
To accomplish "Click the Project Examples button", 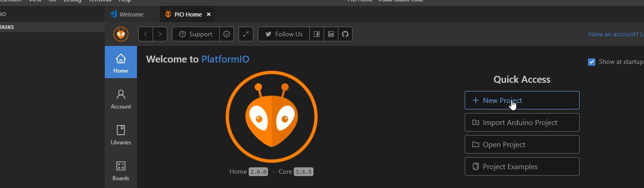I will [522, 166].
